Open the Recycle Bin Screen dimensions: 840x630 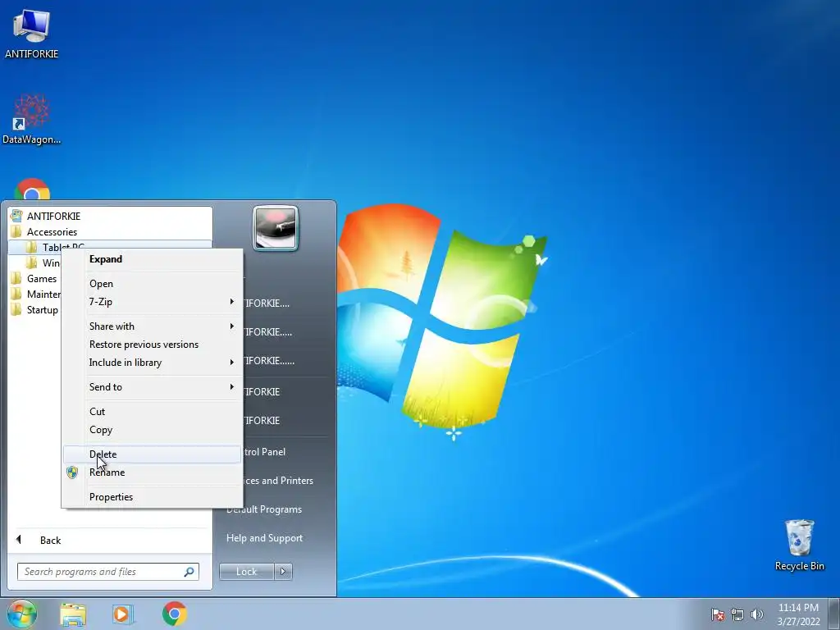(x=799, y=545)
